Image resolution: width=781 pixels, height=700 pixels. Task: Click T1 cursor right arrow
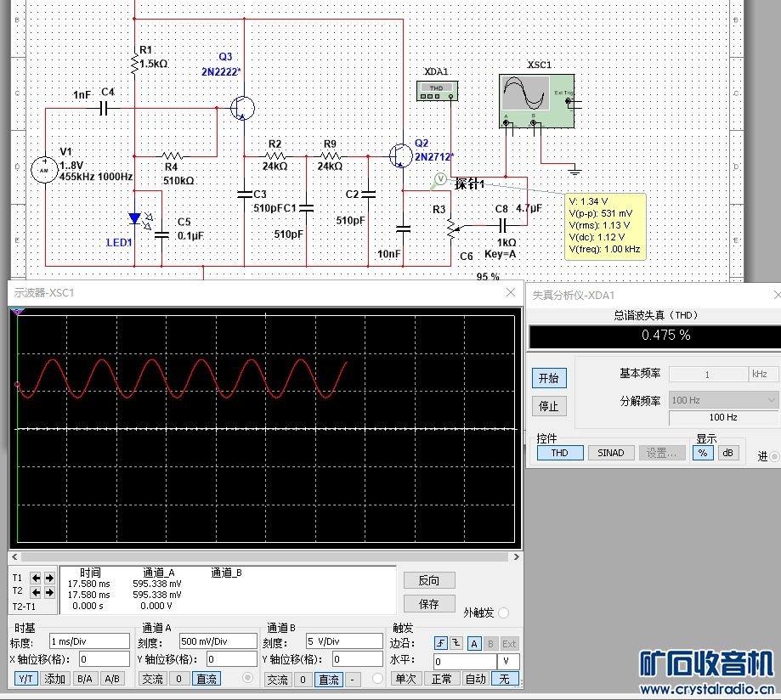(48, 578)
